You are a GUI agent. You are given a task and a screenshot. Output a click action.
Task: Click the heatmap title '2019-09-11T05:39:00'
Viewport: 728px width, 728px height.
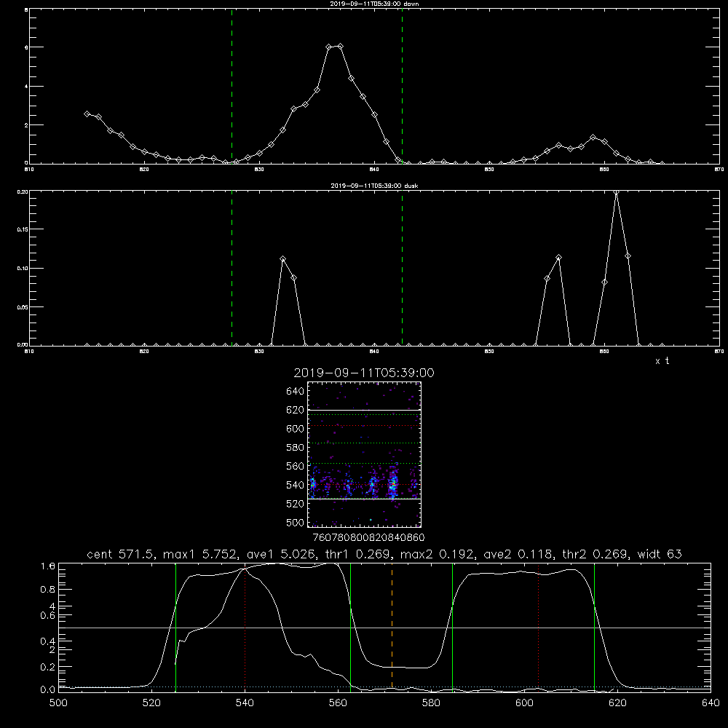tap(364, 373)
